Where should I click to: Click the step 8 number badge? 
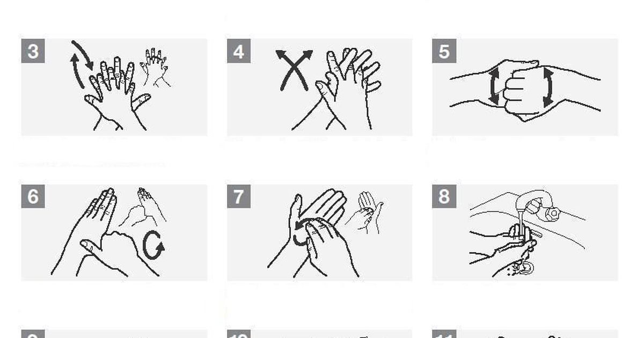[444, 196]
